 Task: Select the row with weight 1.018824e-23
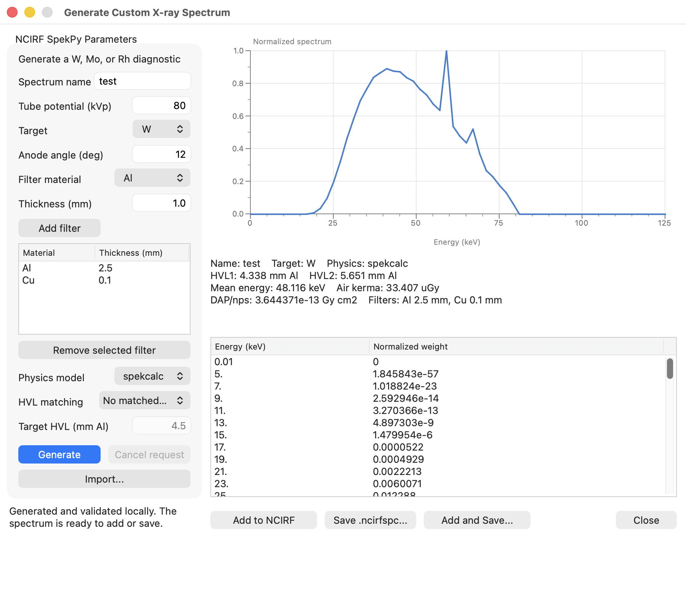pos(438,386)
